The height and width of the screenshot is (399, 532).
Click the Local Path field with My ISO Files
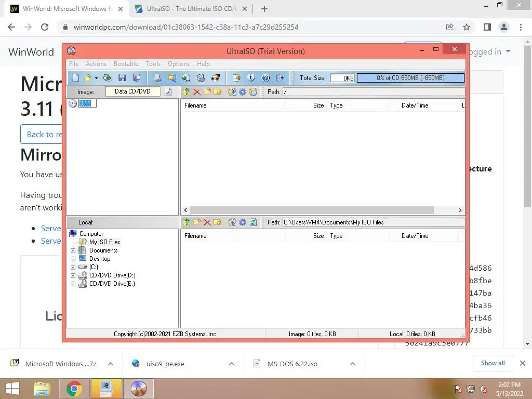coord(374,222)
